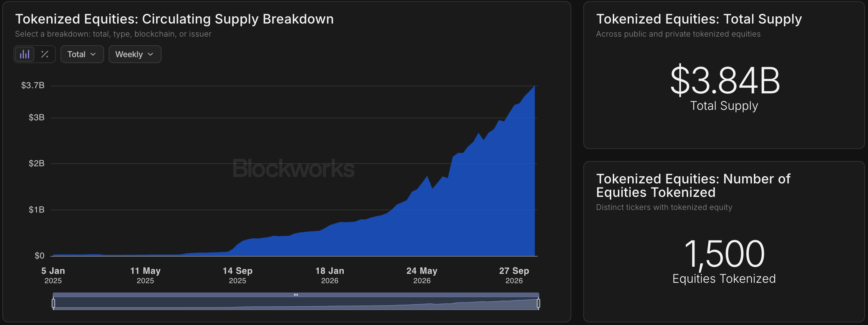
Task: Click the left range slider handle
Action: (53, 303)
